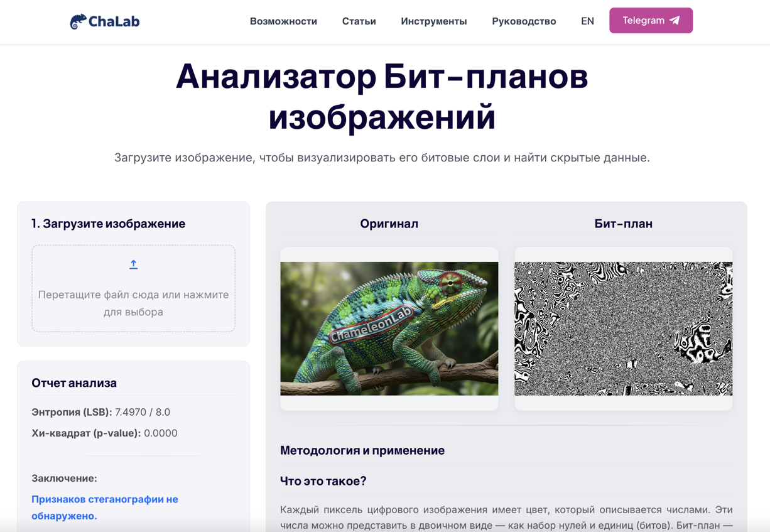Click the ChaLab wordmark in the header
The image size is (770, 532).
113,20
